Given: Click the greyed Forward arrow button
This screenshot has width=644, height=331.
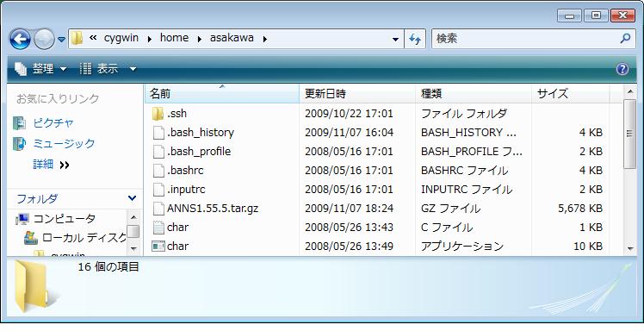Looking at the screenshot, I should (x=44, y=40).
